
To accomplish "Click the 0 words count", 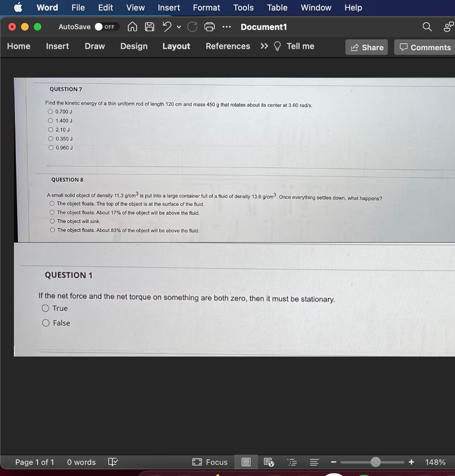I will tap(81, 462).
